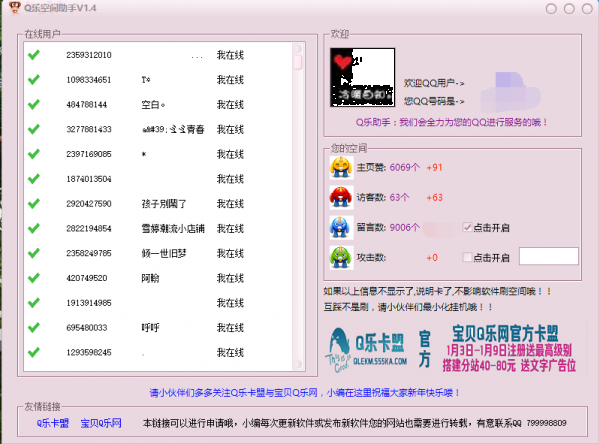599x444 pixels.
Task: Click the green checkmark beside 1098334651
Action: pyautogui.click(x=34, y=80)
